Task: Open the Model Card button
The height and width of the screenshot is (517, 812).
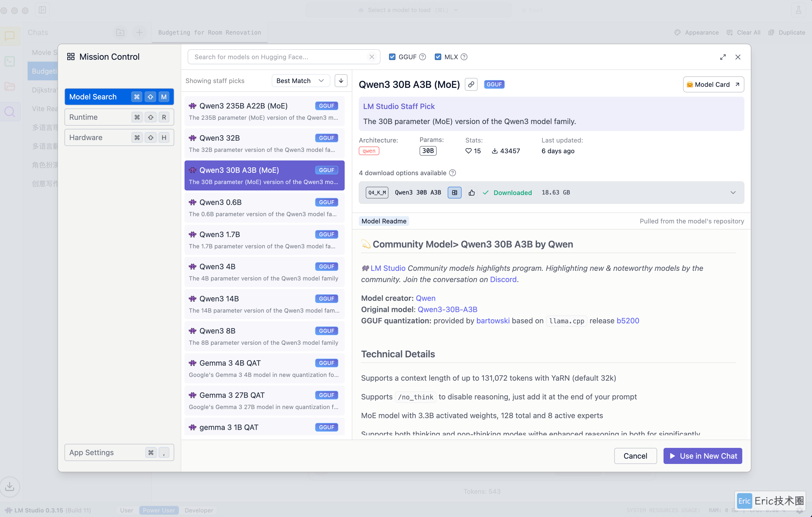Action: point(713,84)
